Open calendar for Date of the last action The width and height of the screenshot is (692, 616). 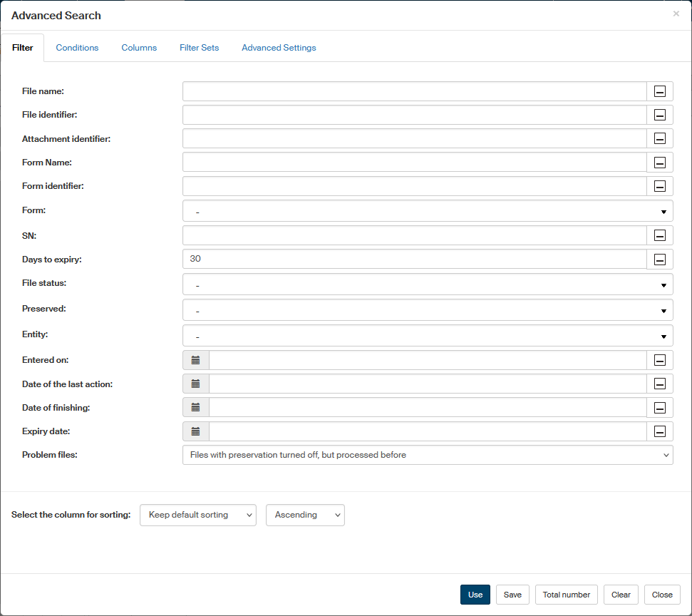coord(196,384)
